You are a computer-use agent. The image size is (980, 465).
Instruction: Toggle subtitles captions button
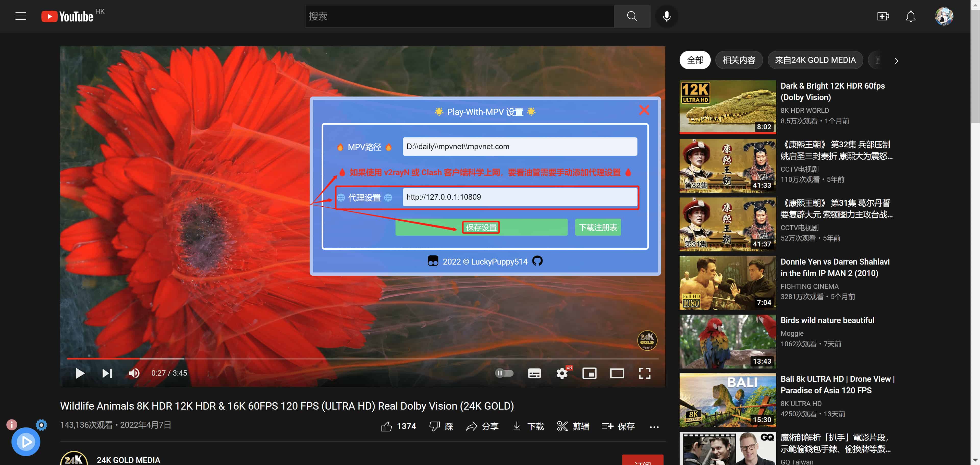click(534, 373)
